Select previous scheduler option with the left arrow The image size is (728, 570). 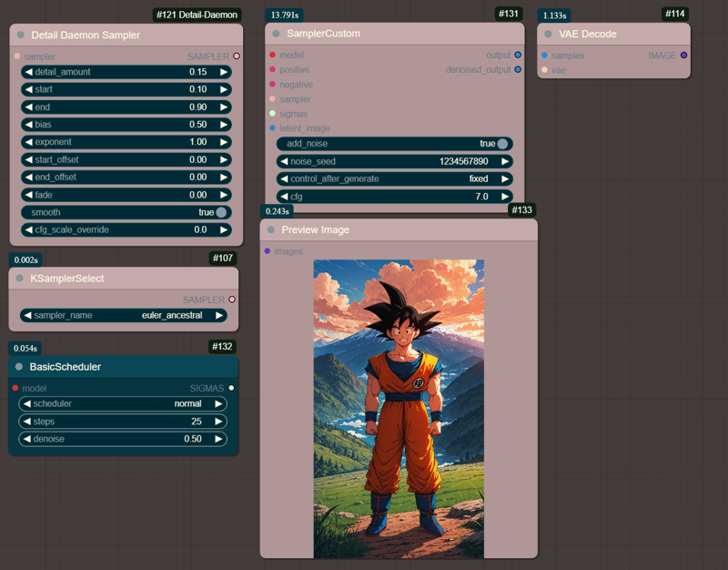[27, 403]
